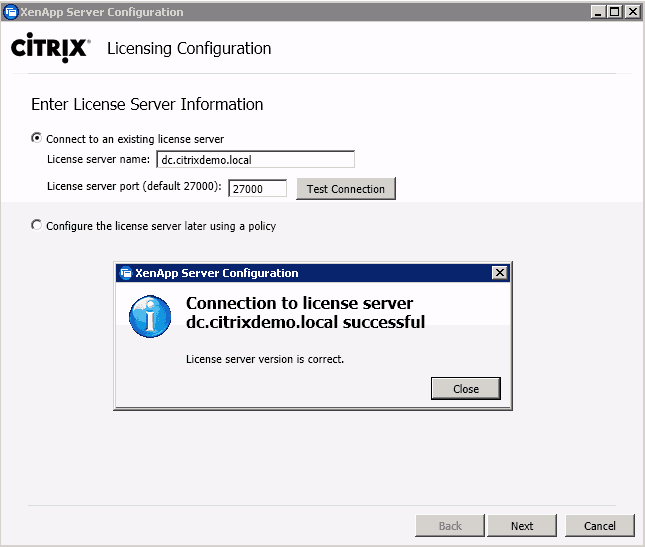Click the blue information icon in dialog

(x=150, y=316)
